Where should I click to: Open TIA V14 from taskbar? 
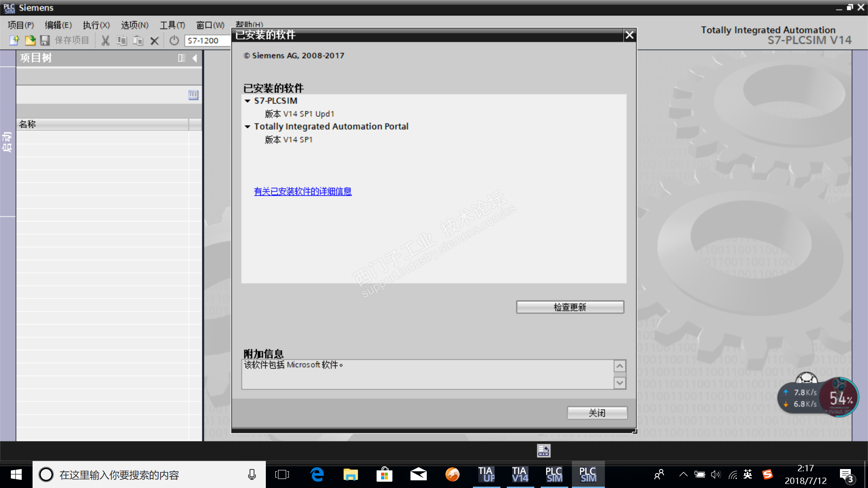[x=519, y=474]
